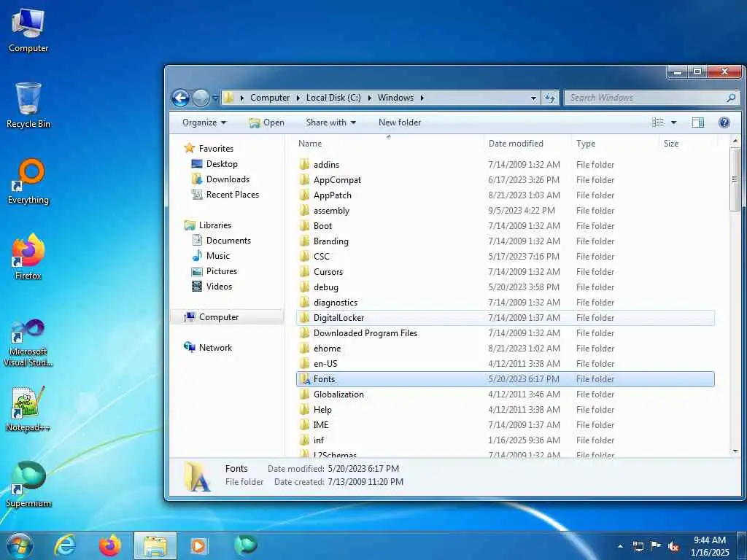The height and width of the screenshot is (560, 747).
Task: Show hidden tray icons arrow
Action: tap(620, 547)
